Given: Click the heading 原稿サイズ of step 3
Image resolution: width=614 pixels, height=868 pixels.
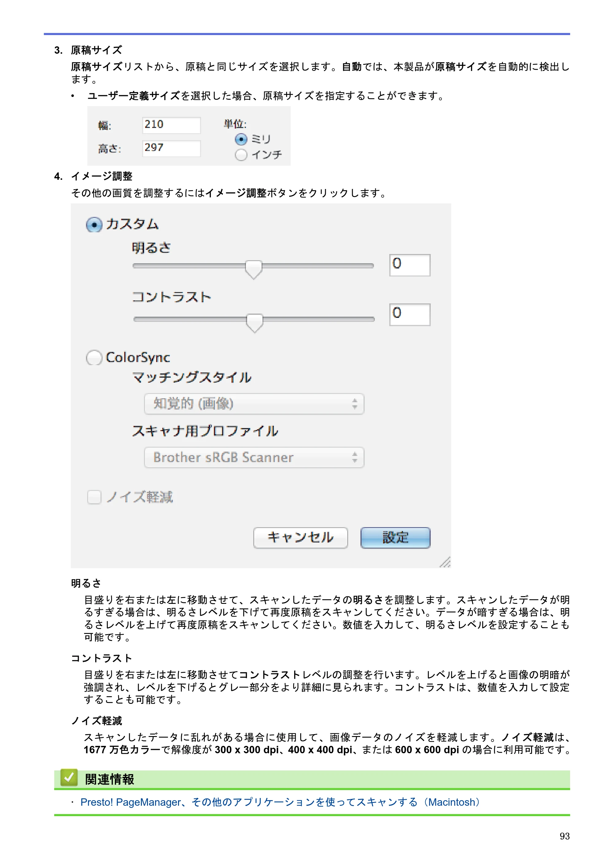Looking at the screenshot, I should (x=96, y=50).
